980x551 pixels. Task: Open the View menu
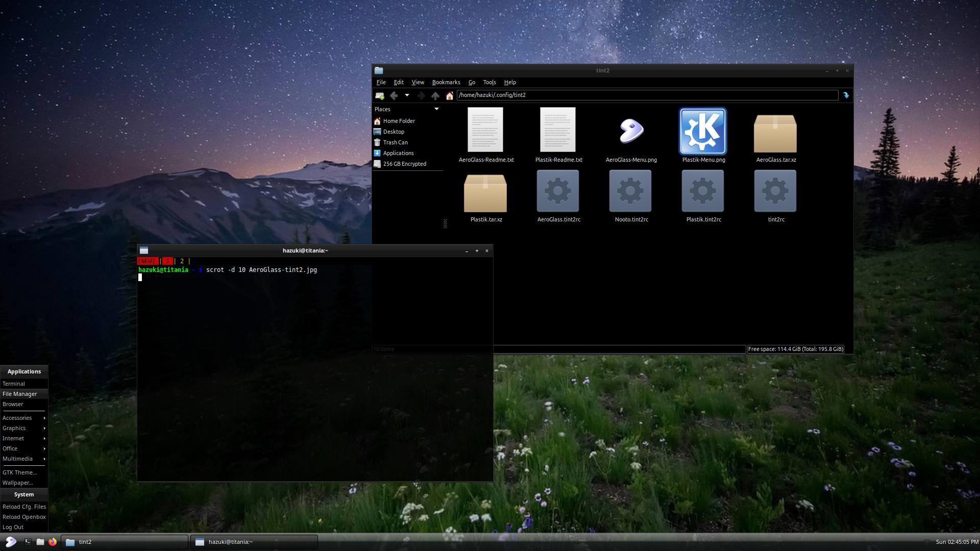pyautogui.click(x=418, y=82)
